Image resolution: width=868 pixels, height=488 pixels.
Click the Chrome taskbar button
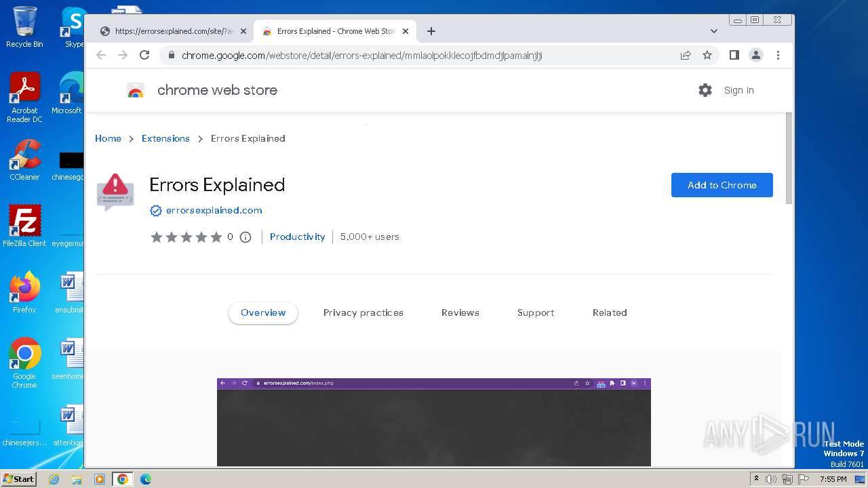122,479
